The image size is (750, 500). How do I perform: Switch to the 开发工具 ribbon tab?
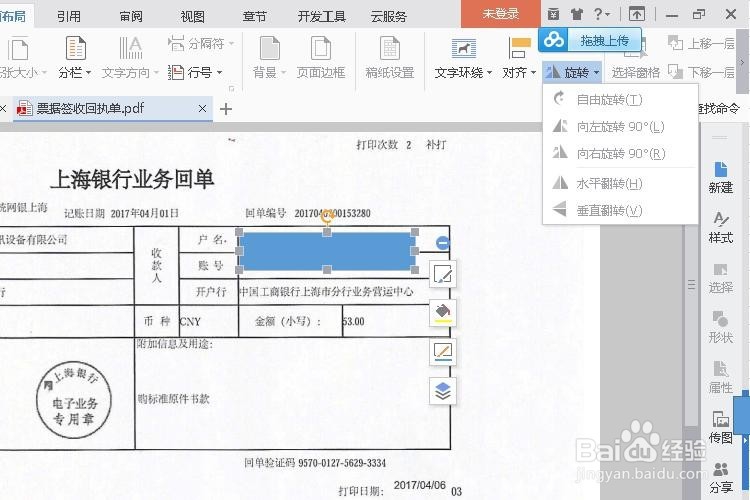pyautogui.click(x=321, y=16)
